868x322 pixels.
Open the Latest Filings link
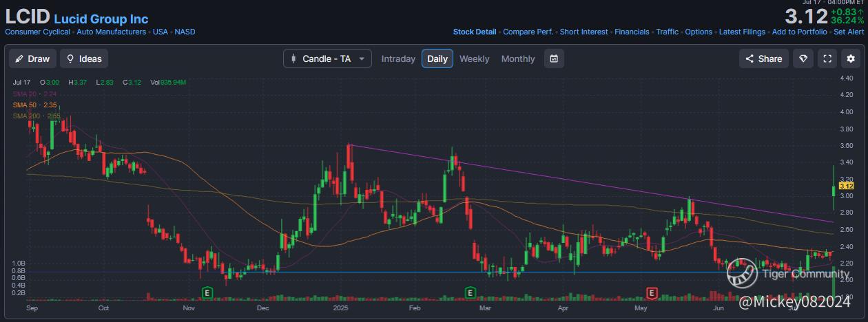click(x=742, y=32)
